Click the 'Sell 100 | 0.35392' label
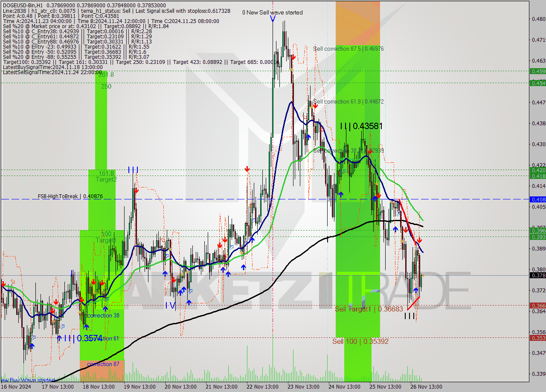This screenshot has height=392, width=546. click(x=360, y=341)
